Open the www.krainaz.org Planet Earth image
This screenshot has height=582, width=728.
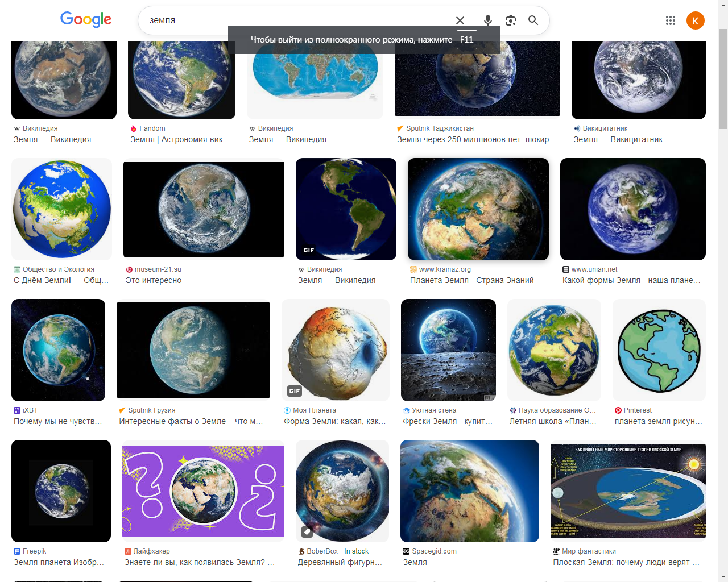(478, 209)
